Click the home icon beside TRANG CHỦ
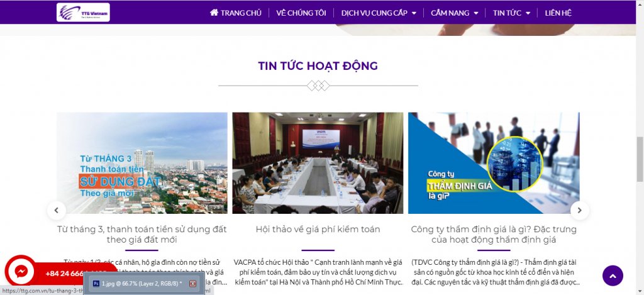Image resolution: width=644 pixels, height=295 pixels. pos(214,13)
